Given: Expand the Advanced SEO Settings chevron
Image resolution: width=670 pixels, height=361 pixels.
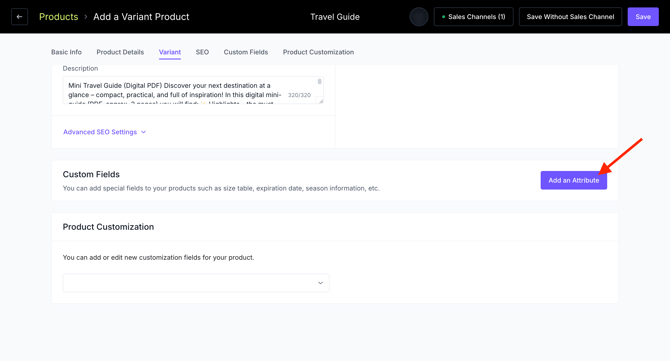Looking at the screenshot, I should point(144,132).
